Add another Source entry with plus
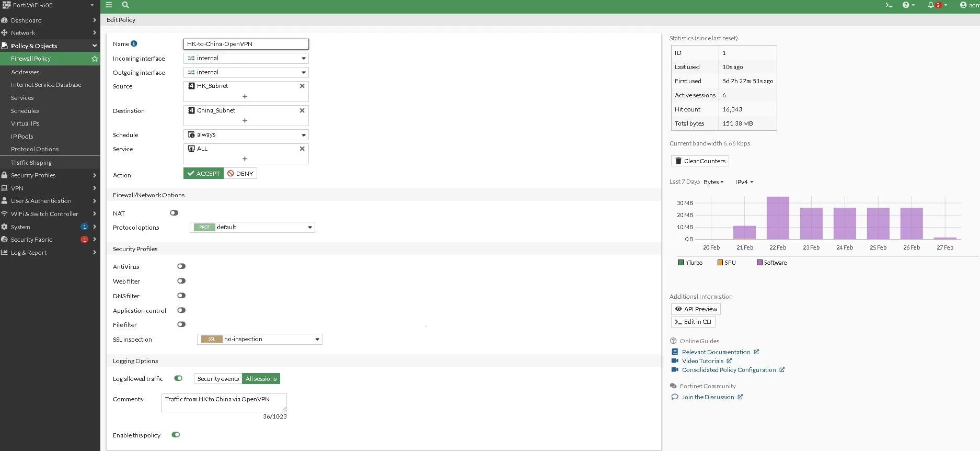 pos(245,96)
